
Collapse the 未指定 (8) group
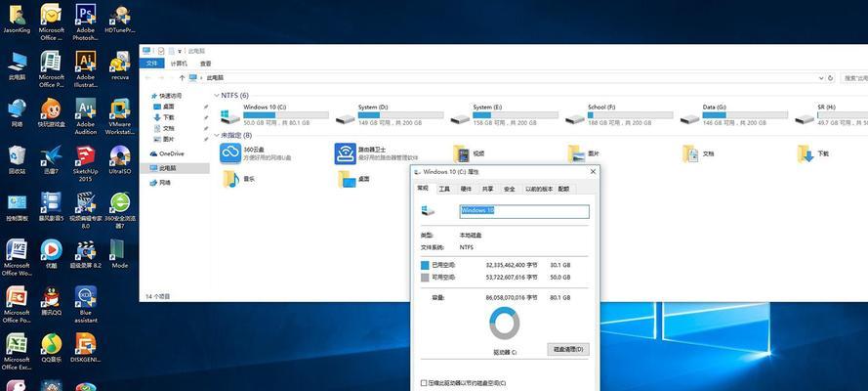[217, 135]
